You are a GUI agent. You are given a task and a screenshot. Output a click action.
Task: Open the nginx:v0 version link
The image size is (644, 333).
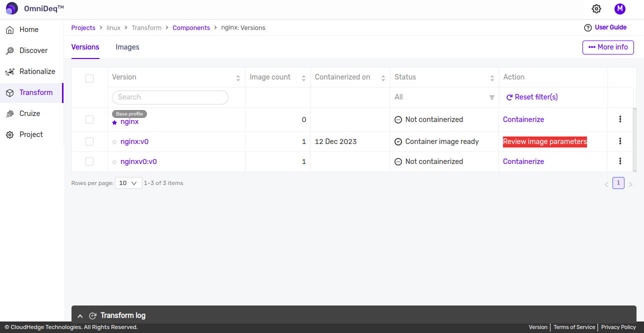[x=134, y=141]
